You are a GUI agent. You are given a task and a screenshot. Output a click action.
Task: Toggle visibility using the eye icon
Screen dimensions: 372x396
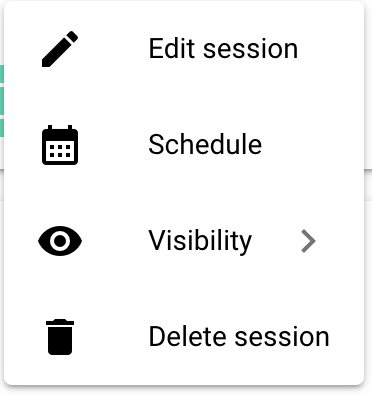coord(60,241)
